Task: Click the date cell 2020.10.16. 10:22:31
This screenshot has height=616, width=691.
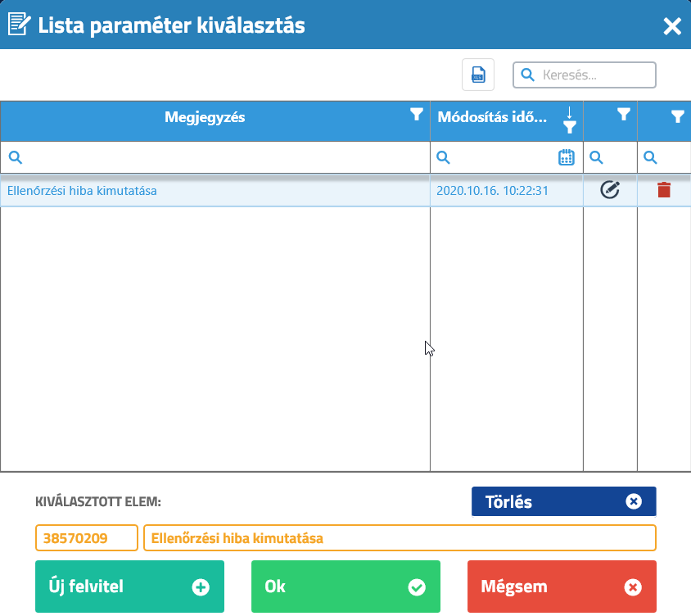Action: click(506, 191)
